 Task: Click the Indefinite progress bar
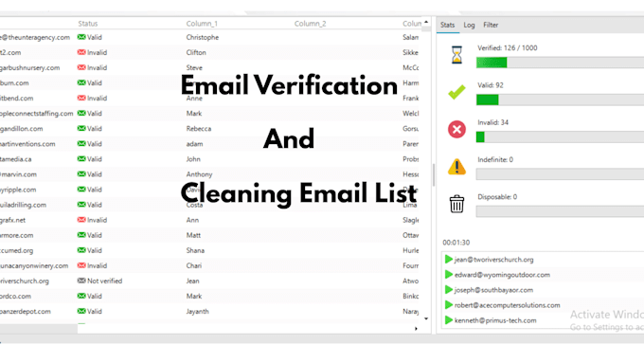[561, 174]
